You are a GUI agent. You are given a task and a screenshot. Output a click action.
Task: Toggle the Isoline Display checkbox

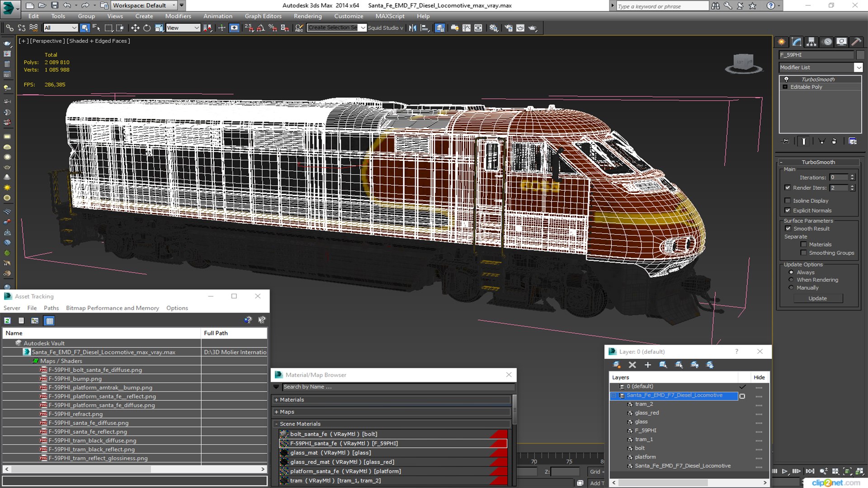click(x=788, y=201)
